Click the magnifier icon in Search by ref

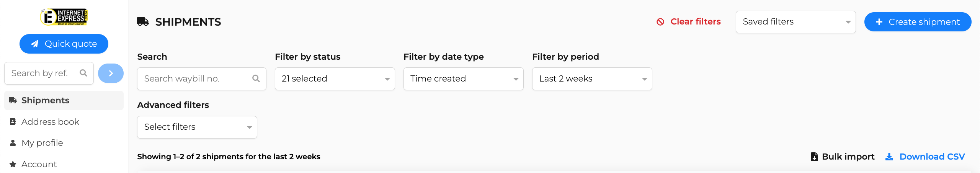tap(83, 73)
